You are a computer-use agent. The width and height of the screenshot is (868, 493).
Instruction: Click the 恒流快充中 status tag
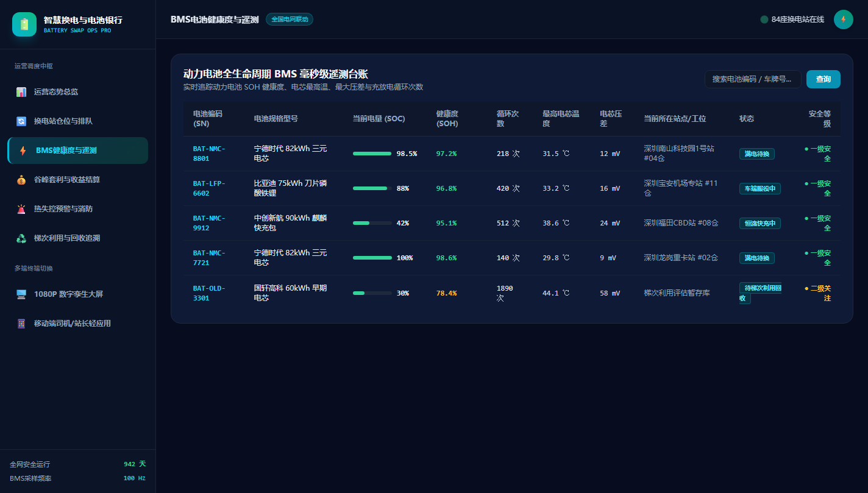tap(760, 223)
